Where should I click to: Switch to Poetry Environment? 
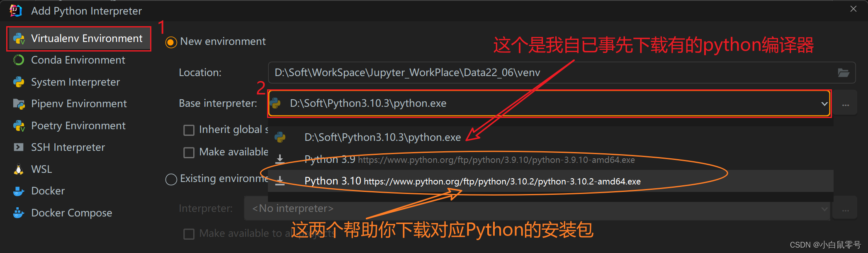pos(78,126)
